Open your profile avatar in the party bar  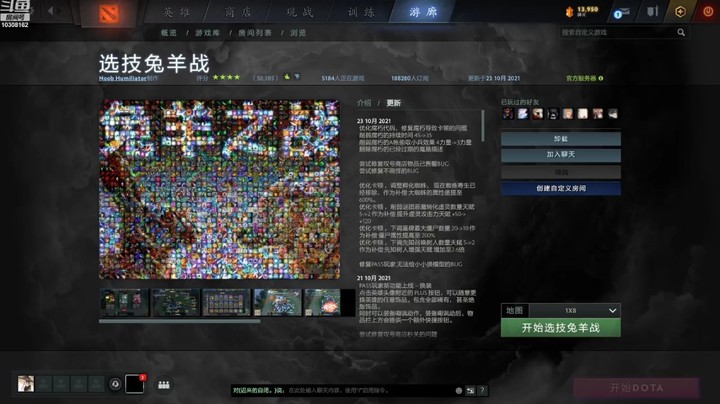(26, 383)
